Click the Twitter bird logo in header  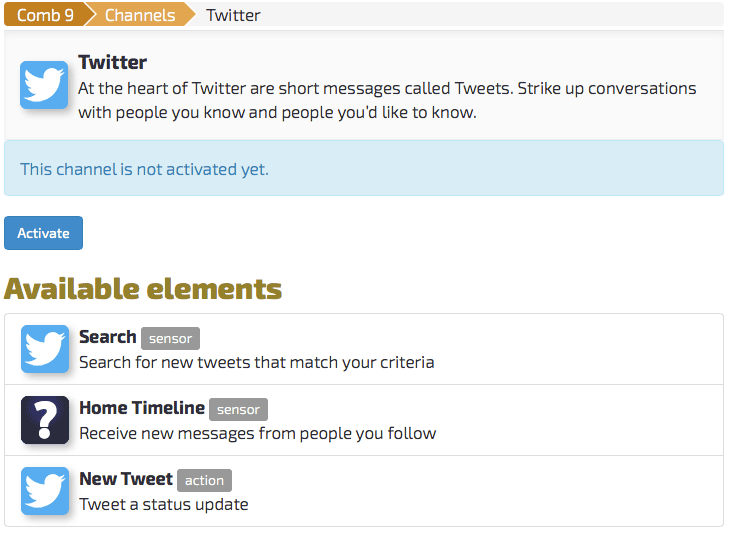tap(44, 85)
